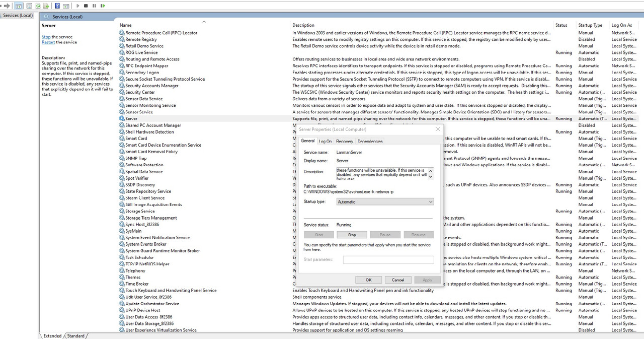Click the magnifier icon in Services (Local) header
644x339 pixels.
click(46, 17)
